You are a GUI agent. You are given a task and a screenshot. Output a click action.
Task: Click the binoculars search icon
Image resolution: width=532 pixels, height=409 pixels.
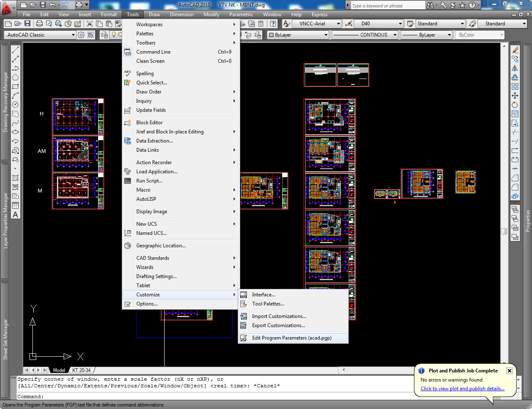[x=430, y=5]
